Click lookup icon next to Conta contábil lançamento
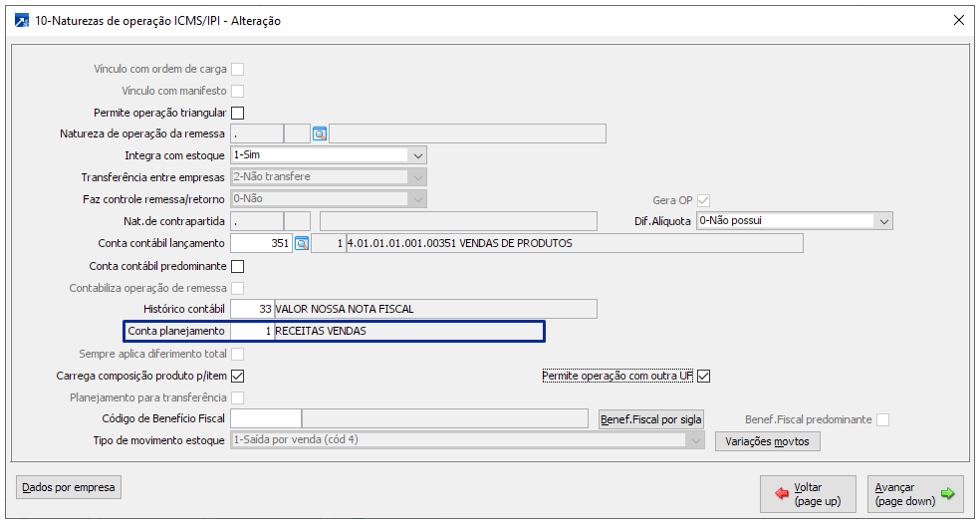The image size is (980, 525). [302, 243]
